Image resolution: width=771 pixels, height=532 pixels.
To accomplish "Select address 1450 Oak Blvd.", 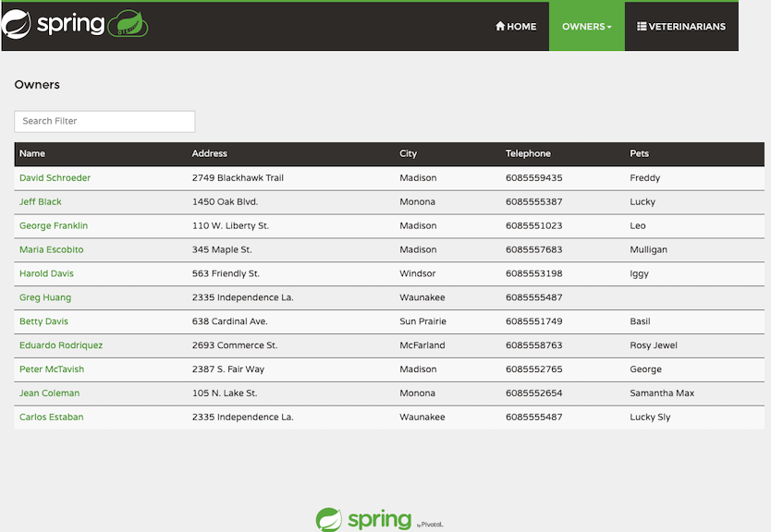I will pos(226,202).
